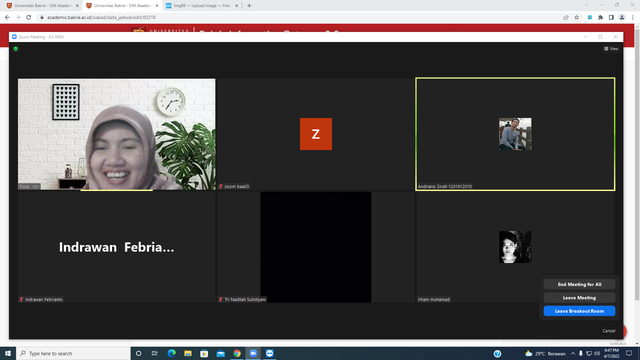640x360 pixels.
Task: Go forward in Chrome browser
Action: click(x=18, y=18)
